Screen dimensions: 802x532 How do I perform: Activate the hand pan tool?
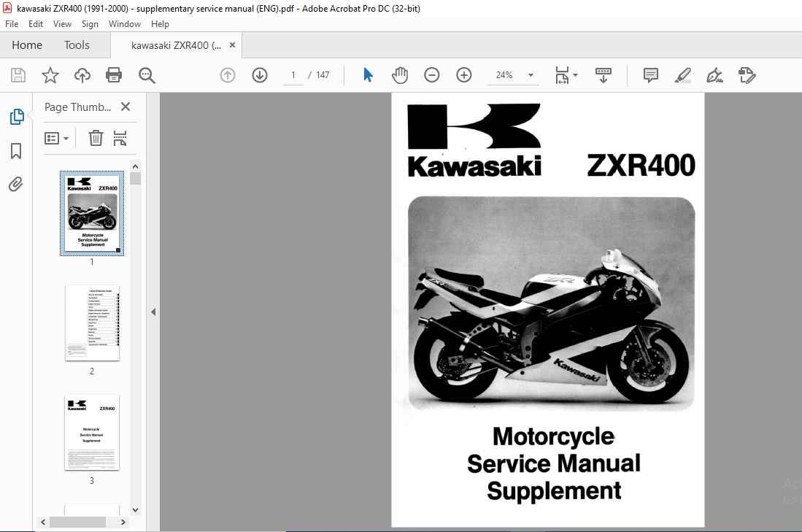pyautogui.click(x=400, y=75)
